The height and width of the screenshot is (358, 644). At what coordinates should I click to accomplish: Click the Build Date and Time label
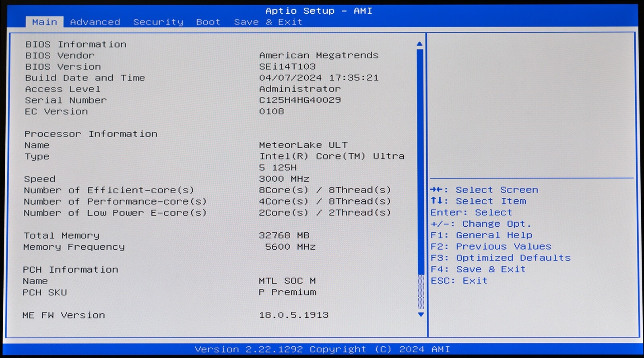point(85,78)
